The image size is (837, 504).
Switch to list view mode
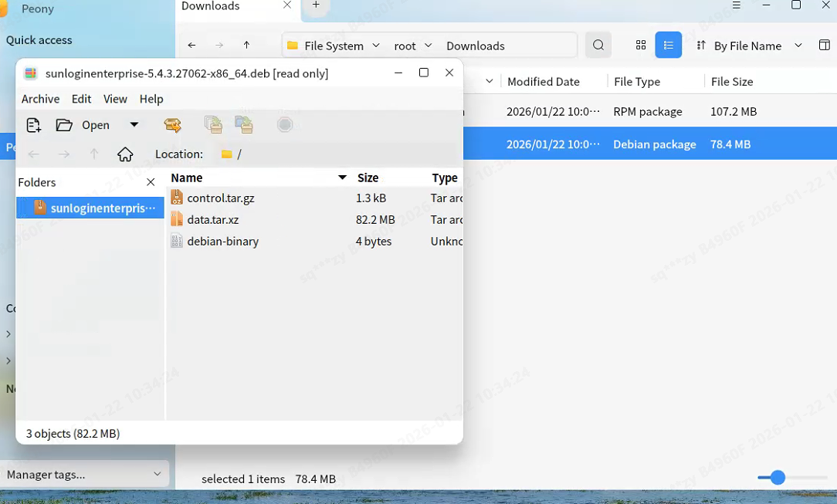669,46
